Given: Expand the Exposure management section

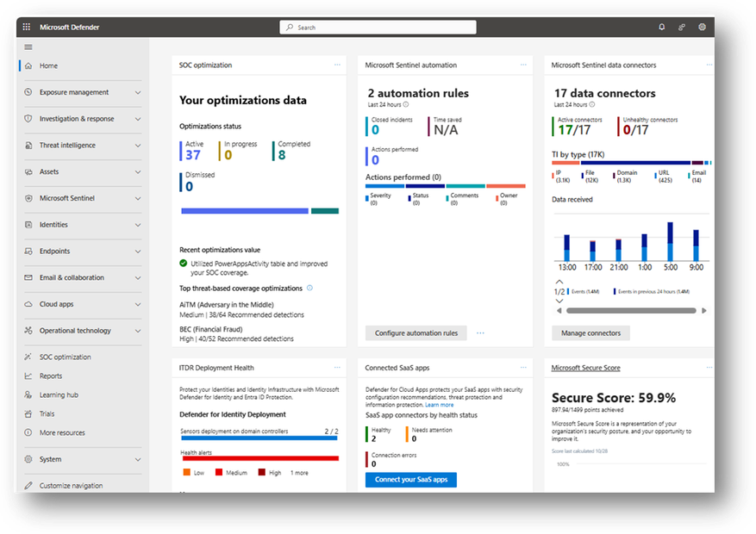Looking at the screenshot, I should point(138,92).
